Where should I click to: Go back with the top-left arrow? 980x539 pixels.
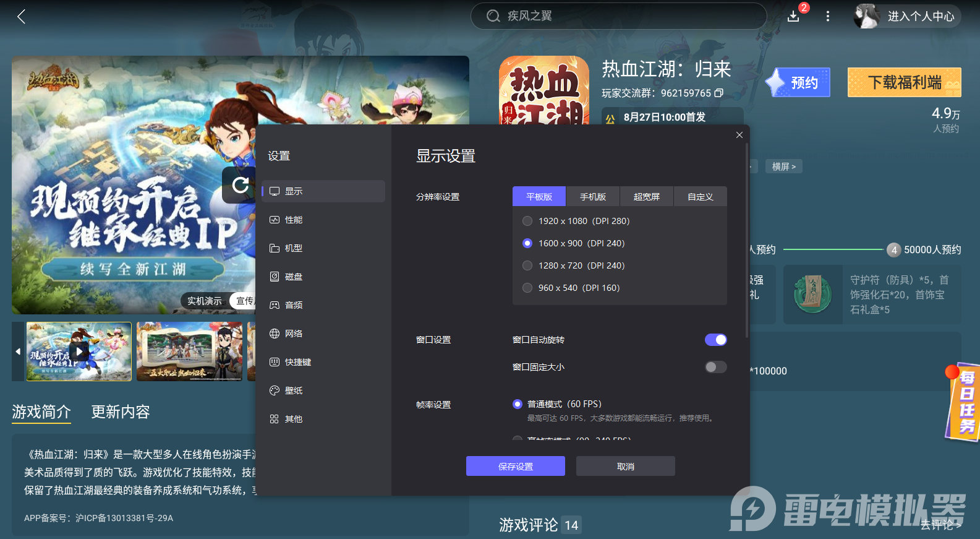22,17
